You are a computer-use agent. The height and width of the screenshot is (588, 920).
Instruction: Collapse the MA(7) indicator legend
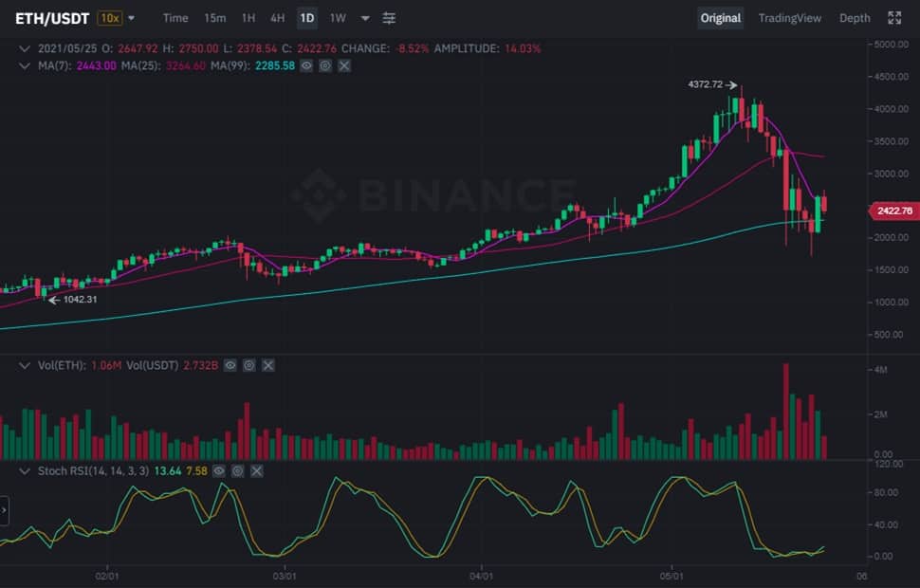24,65
